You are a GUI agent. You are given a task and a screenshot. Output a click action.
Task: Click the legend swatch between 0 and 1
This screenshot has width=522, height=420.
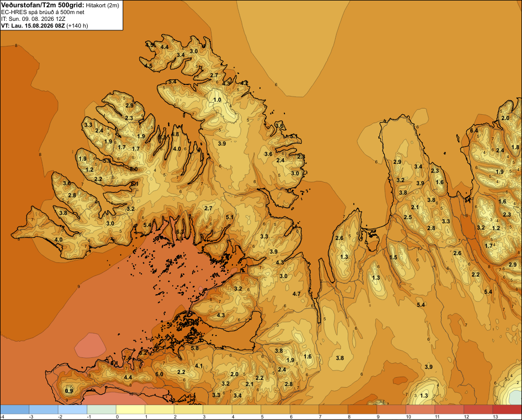pos(130,410)
